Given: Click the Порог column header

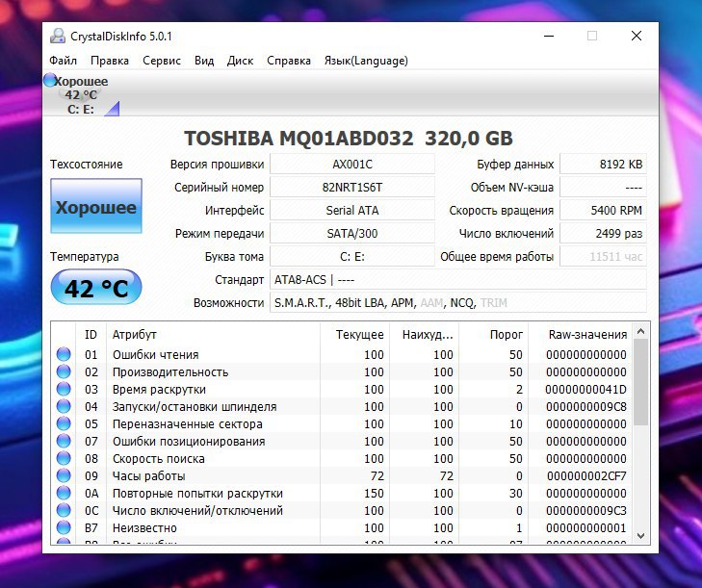Looking at the screenshot, I should (x=494, y=334).
